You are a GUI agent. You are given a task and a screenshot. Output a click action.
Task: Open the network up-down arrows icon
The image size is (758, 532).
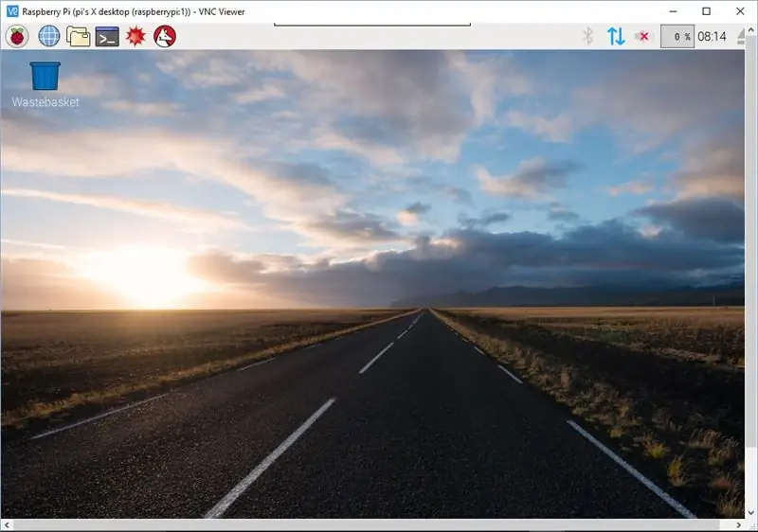click(616, 36)
